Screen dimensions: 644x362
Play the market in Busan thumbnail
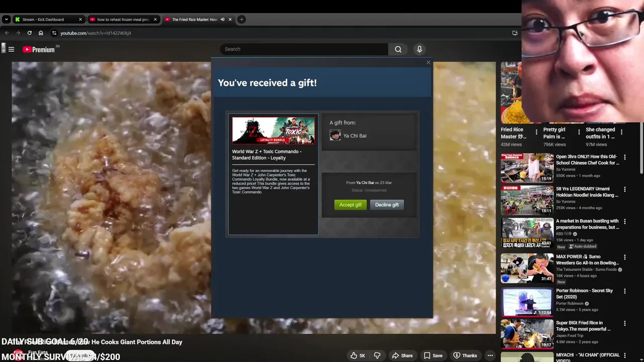[527, 233]
